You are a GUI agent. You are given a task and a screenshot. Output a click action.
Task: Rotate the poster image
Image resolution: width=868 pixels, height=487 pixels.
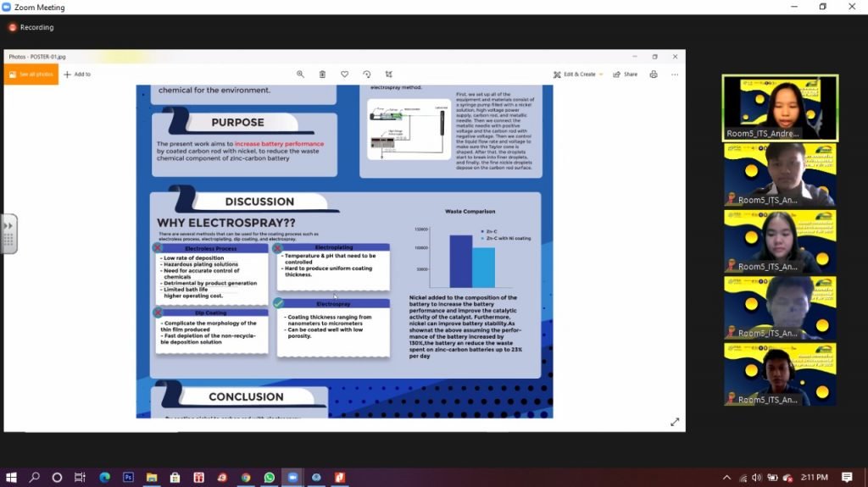366,75
